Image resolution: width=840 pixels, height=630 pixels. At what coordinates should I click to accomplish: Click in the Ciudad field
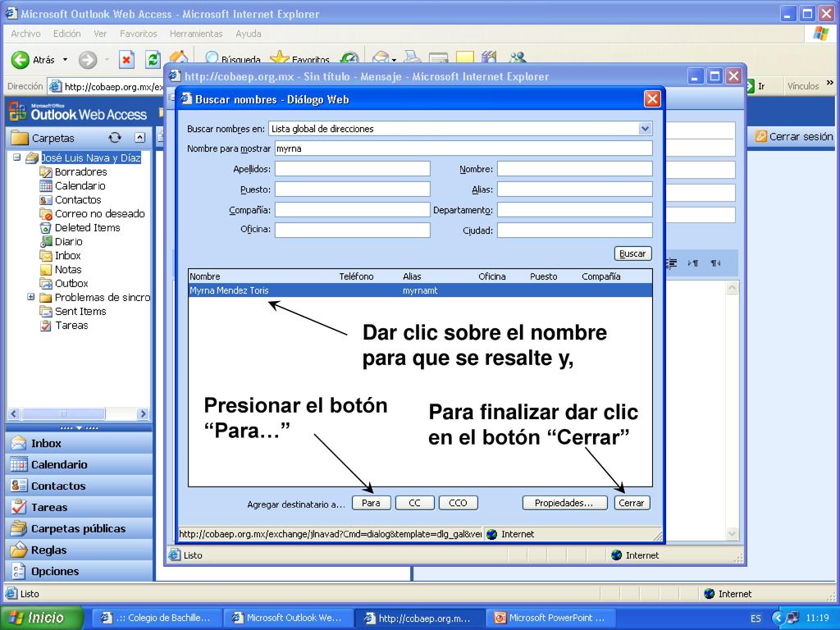pyautogui.click(x=575, y=230)
